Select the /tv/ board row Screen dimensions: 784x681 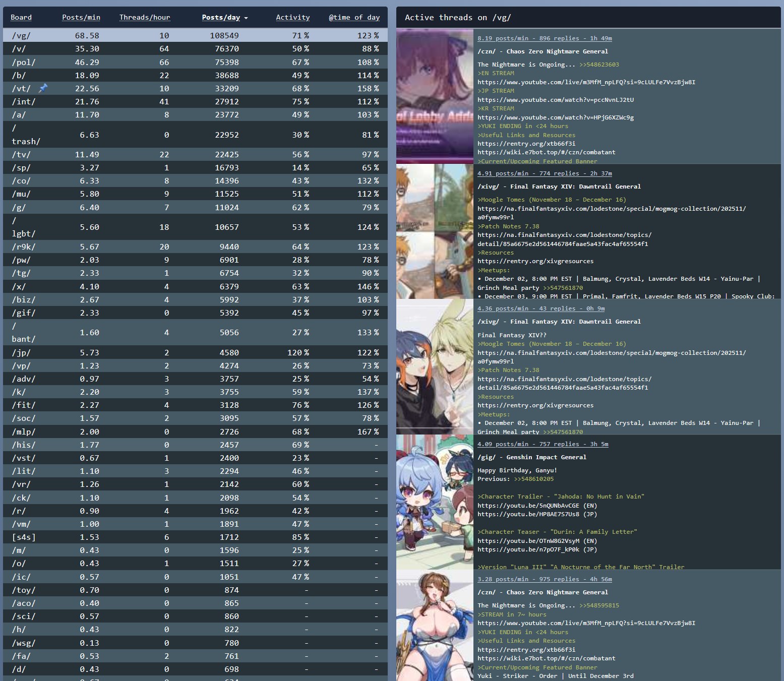pos(195,154)
